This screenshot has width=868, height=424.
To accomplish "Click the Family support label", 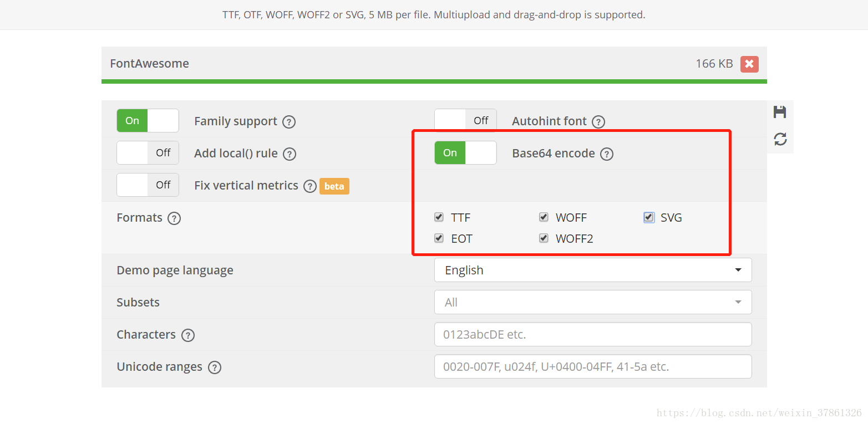I will 236,121.
